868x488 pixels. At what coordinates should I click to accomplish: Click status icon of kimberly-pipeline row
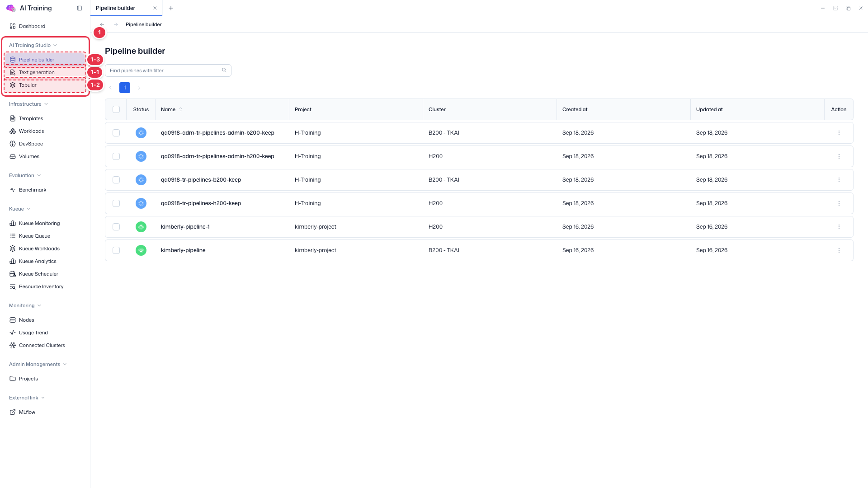click(141, 250)
